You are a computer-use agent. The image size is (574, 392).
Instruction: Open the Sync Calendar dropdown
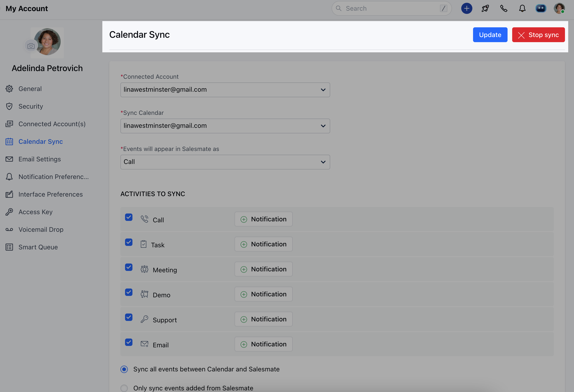[225, 126]
